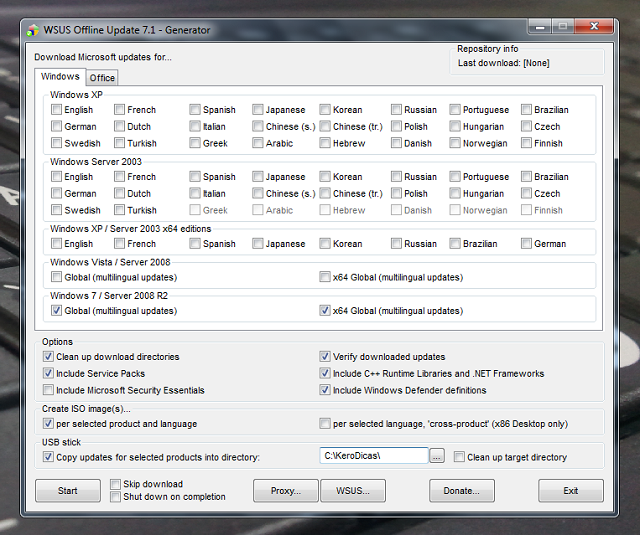This screenshot has height=535, width=640.
Task: Check Polish under Windows Server 2003
Action: pyautogui.click(x=396, y=193)
